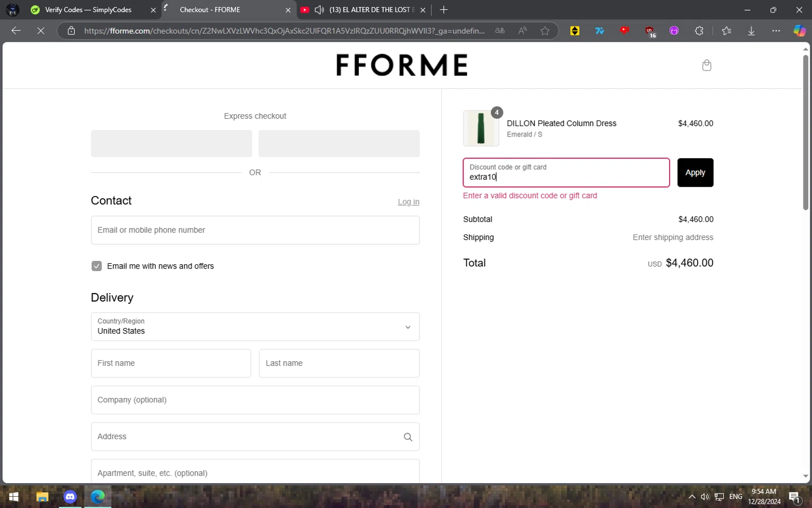The width and height of the screenshot is (812, 508).
Task: Open the volume control in system tray
Action: (x=705, y=497)
